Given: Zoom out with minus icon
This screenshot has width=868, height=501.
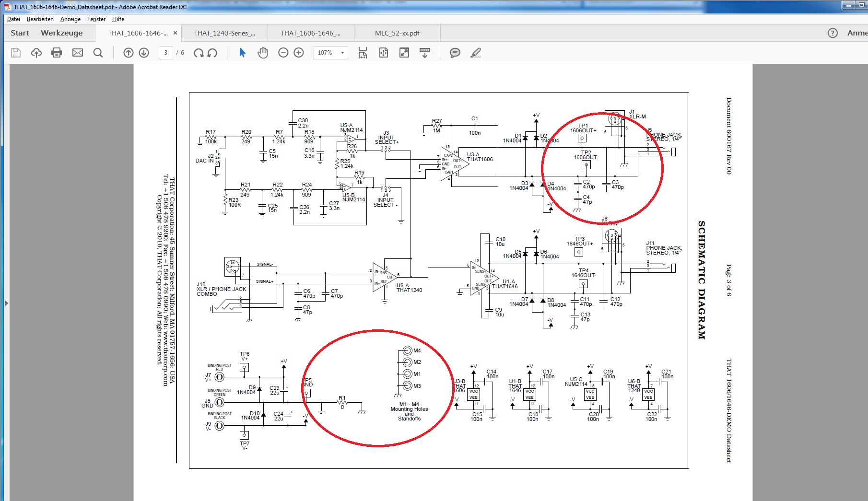Looking at the screenshot, I should pos(283,53).
